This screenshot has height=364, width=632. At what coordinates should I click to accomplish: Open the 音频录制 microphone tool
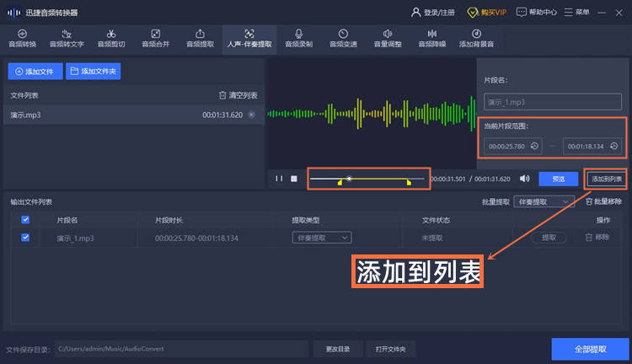coord(298,39)
